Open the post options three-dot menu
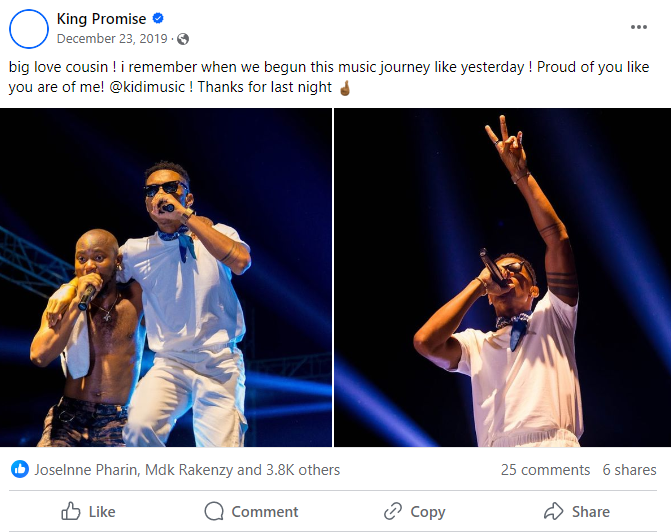The width and height of the screenshot is (671, 532). [x=639, y=27]
